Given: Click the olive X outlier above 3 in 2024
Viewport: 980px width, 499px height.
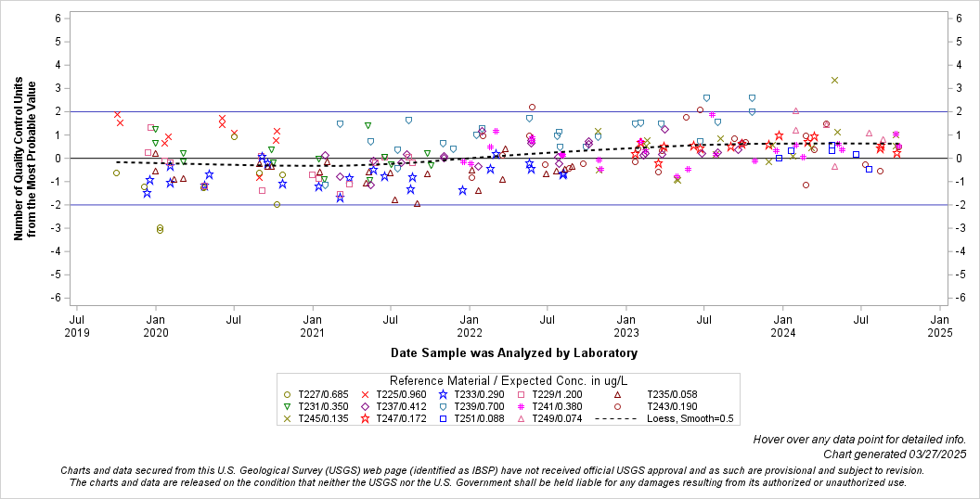Looking at the screenshot, I should point(834,80).
